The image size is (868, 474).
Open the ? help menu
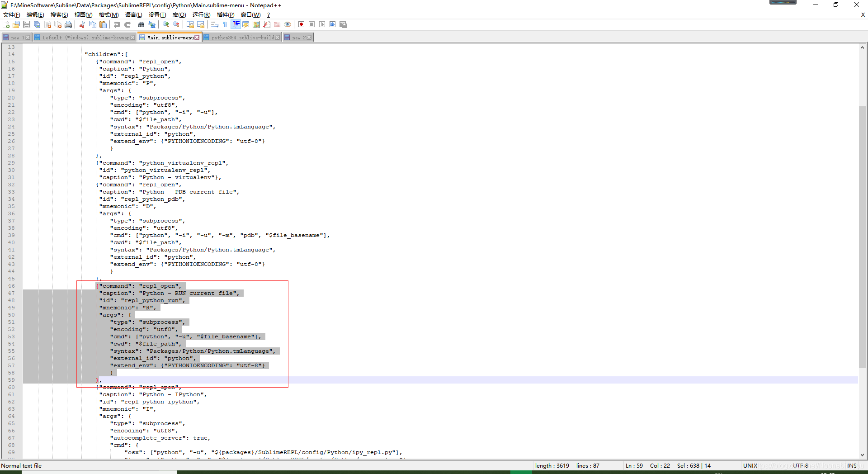pyautogui.click(x=268, y=15)
